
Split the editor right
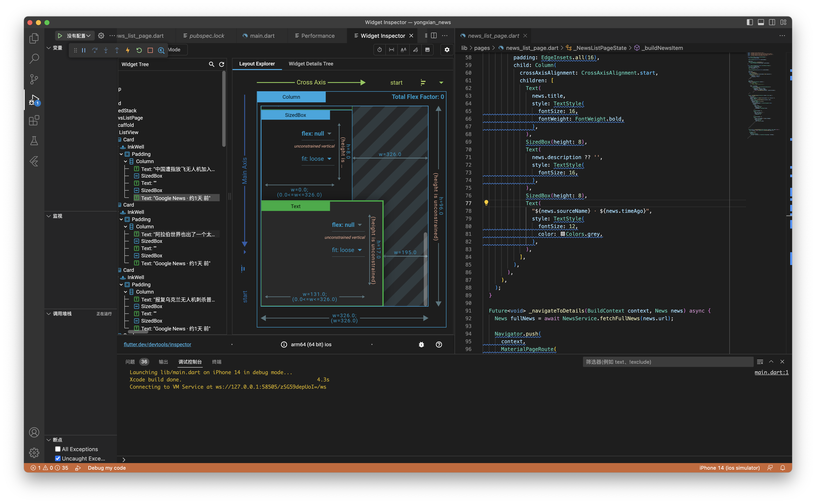click(x=434, y=36)
